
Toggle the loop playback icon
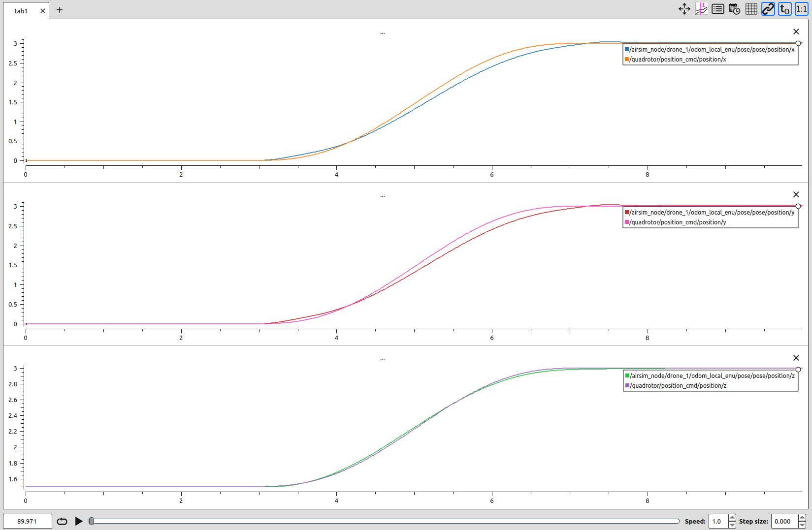62,521
